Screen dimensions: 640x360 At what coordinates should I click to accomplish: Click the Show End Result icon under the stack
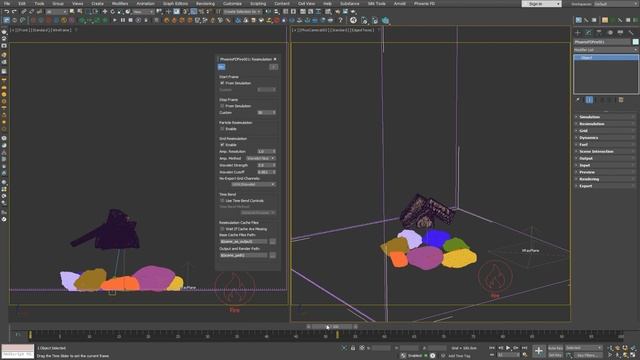click(x=589, y=100)
